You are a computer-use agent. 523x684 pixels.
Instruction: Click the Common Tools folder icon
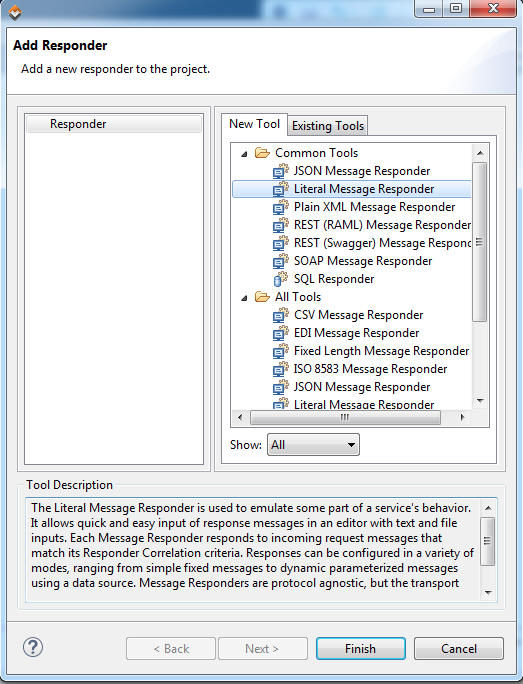click(262, 153)
